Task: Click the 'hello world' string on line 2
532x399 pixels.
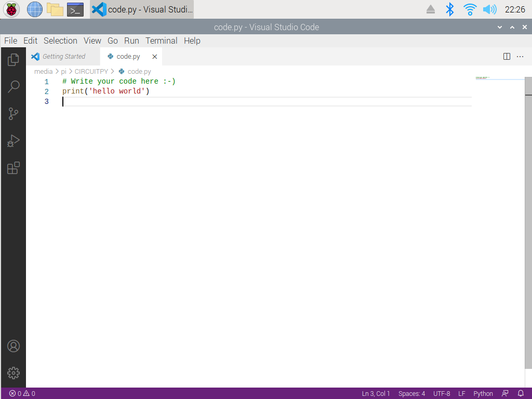Action: [117, 91]
